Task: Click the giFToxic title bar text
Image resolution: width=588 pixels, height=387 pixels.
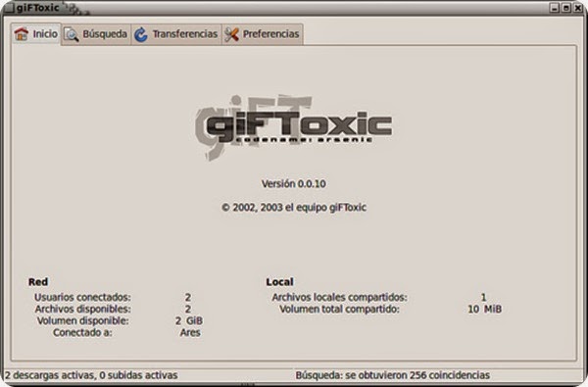Action: [37, 8]
